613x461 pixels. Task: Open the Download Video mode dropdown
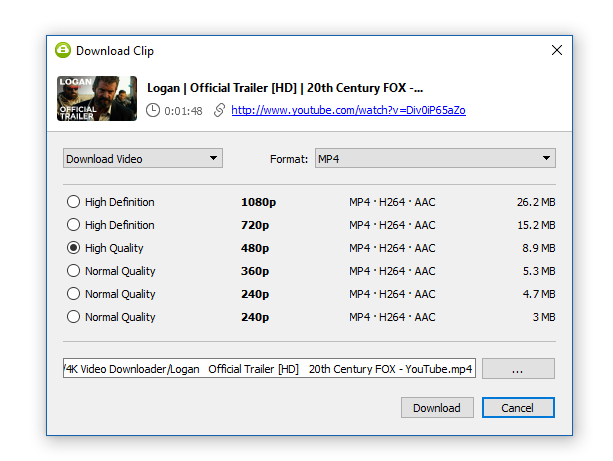click(143, 158)
